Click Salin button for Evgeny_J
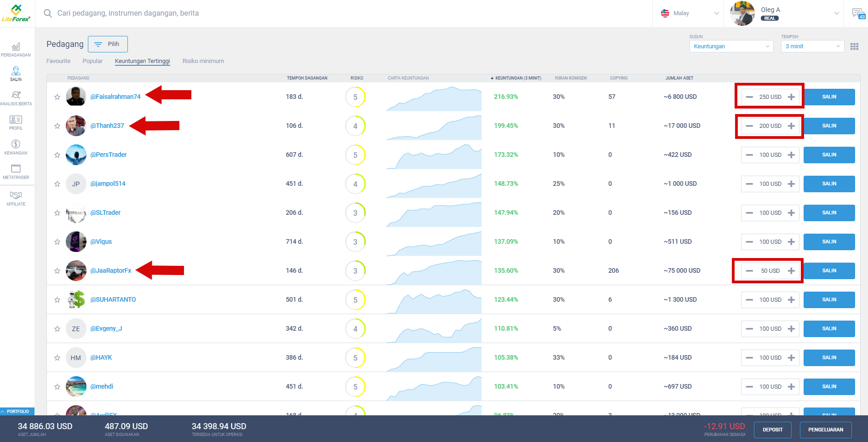868x442 pixels. click(x=829, y=329)
